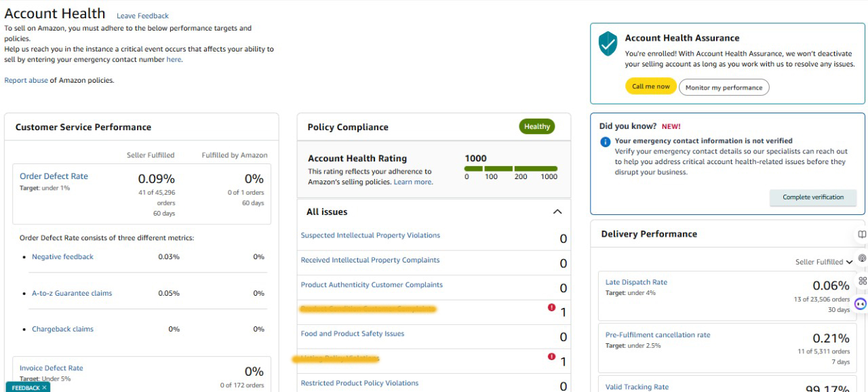
Task: Open the Order Defect Rate link
Action: tap(54, 176)
